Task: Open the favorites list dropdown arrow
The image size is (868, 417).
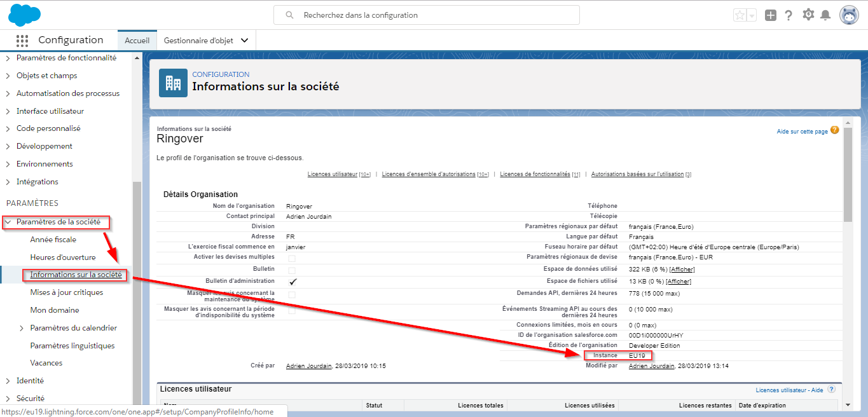Action: pyautogui.click(x=752, y=15)
